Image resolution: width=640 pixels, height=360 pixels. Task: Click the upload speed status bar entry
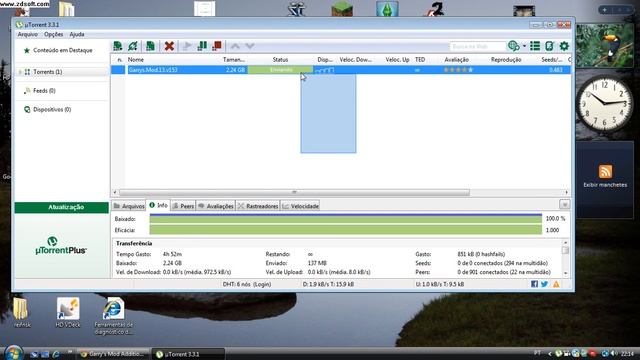[440, 284]
